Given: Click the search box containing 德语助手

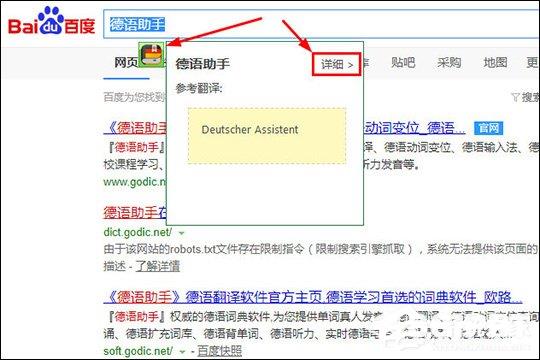Looking at the screenshot, I should (x=321, y=24).
